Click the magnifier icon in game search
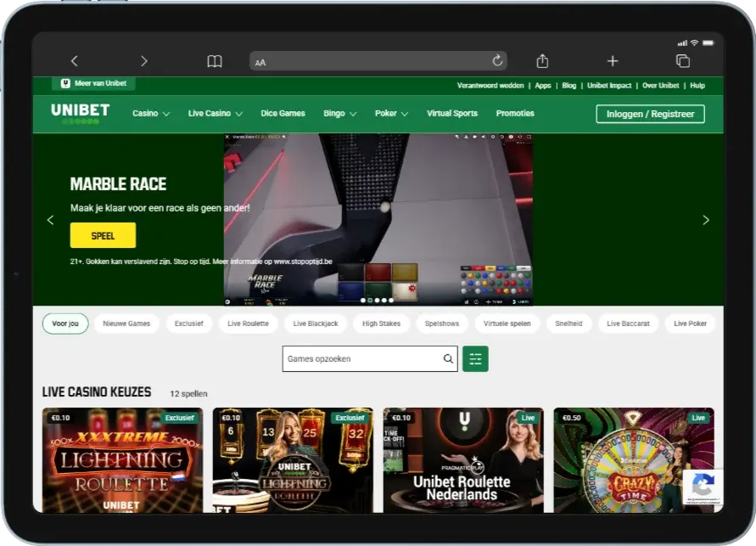 point(448,358)
